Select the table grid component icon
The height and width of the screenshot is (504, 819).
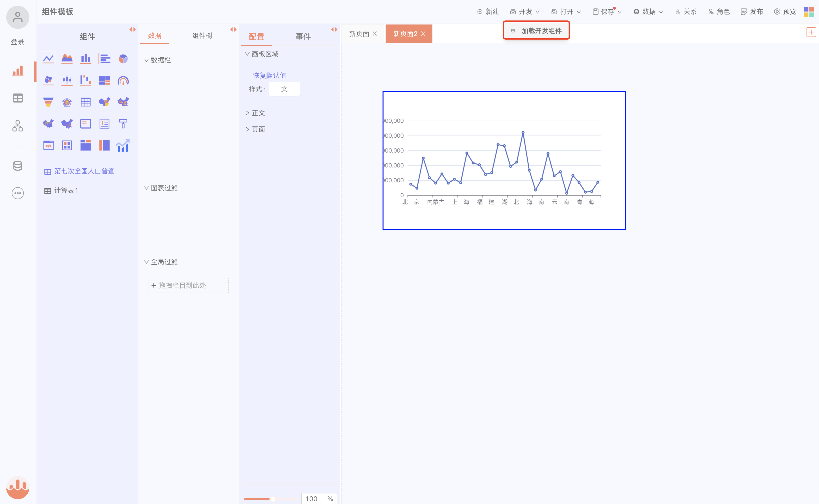tap(86, 102)
